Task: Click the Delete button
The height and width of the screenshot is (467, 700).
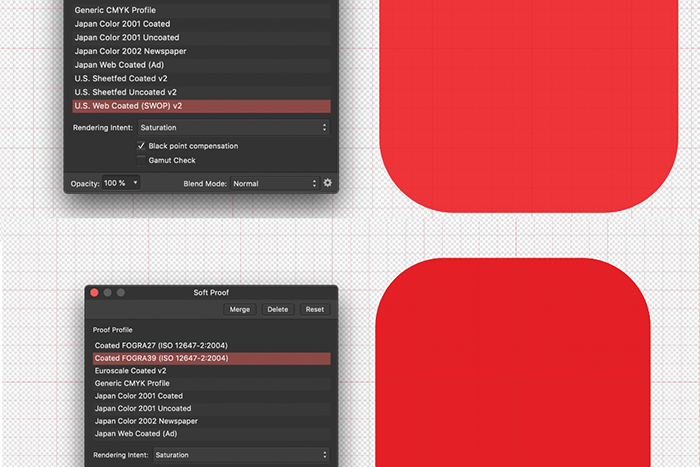Action: (x=277, y=310)
